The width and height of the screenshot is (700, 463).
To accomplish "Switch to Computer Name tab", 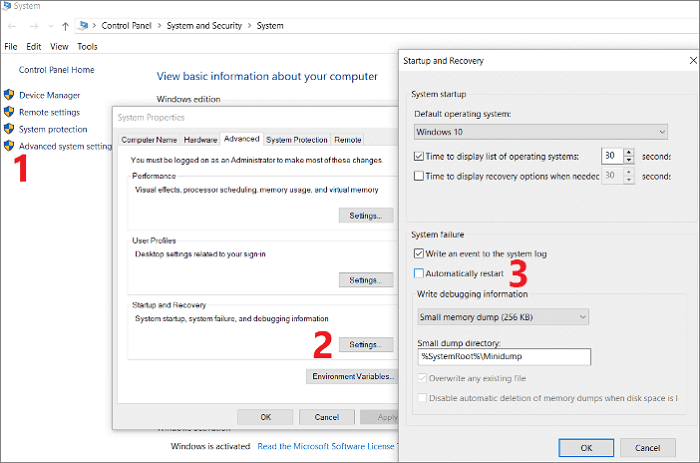I will click(x=149, y=140).
